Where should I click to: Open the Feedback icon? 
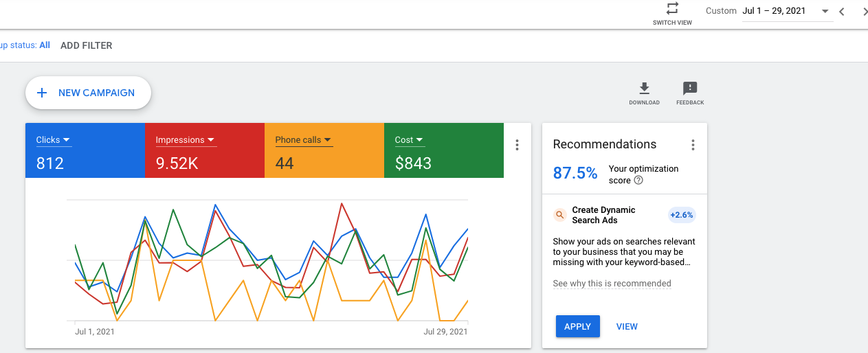coord(690,93)
